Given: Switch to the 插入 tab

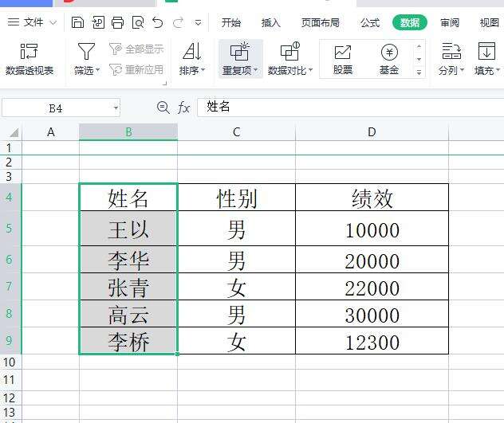Looking at the screenshot, I should (270, 23).
